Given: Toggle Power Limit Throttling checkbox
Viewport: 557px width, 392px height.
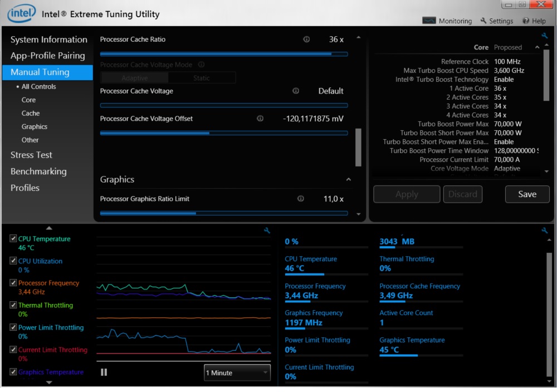Looking at the screenshot, I should 13,327.
